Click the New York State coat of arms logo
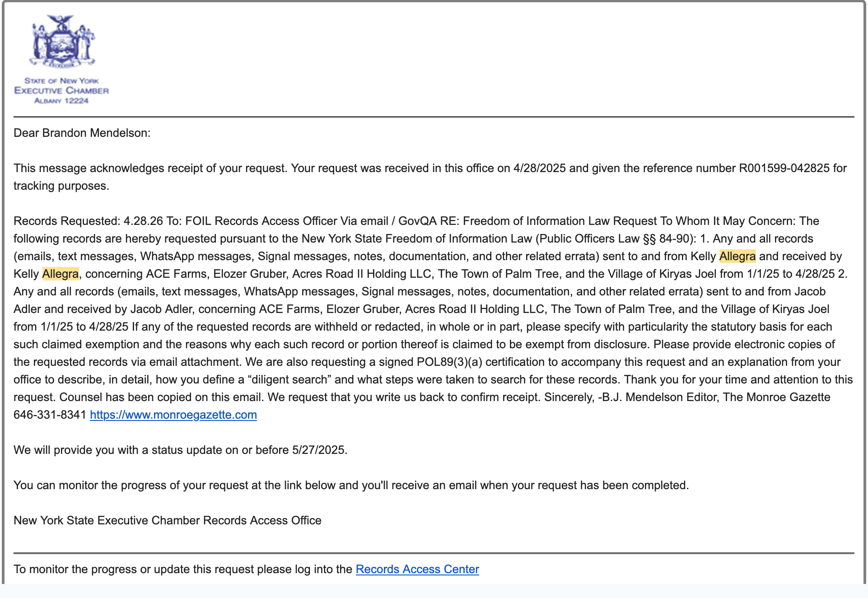 pyautogui.click(x=62, y=42)
